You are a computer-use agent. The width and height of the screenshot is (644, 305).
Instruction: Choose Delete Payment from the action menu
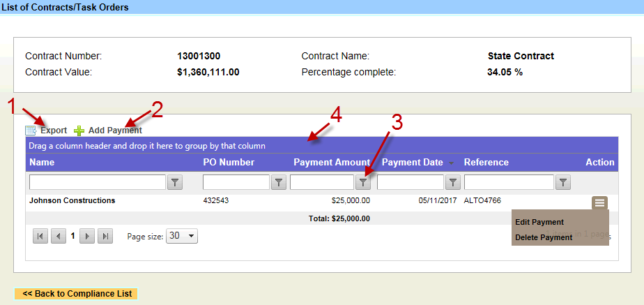point(544,237)
